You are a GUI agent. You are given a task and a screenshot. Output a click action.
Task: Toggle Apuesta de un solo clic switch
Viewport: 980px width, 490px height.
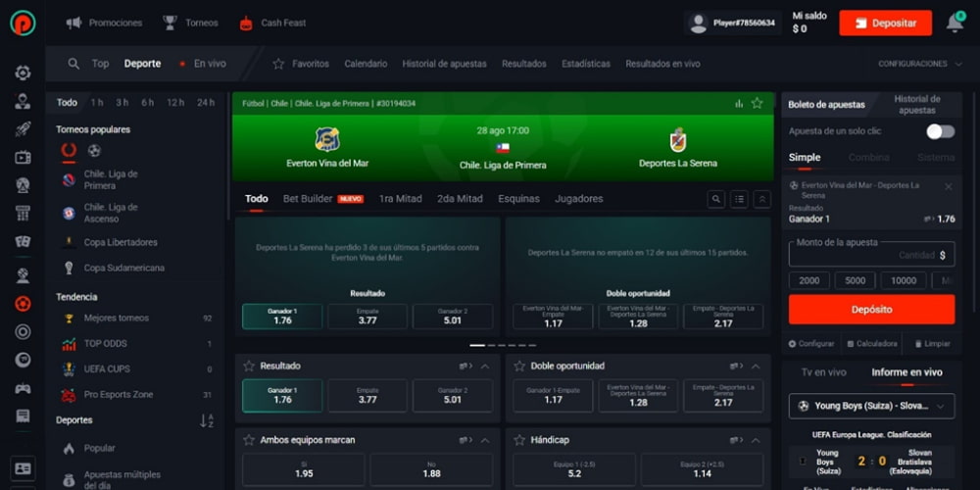pos(940,131)
